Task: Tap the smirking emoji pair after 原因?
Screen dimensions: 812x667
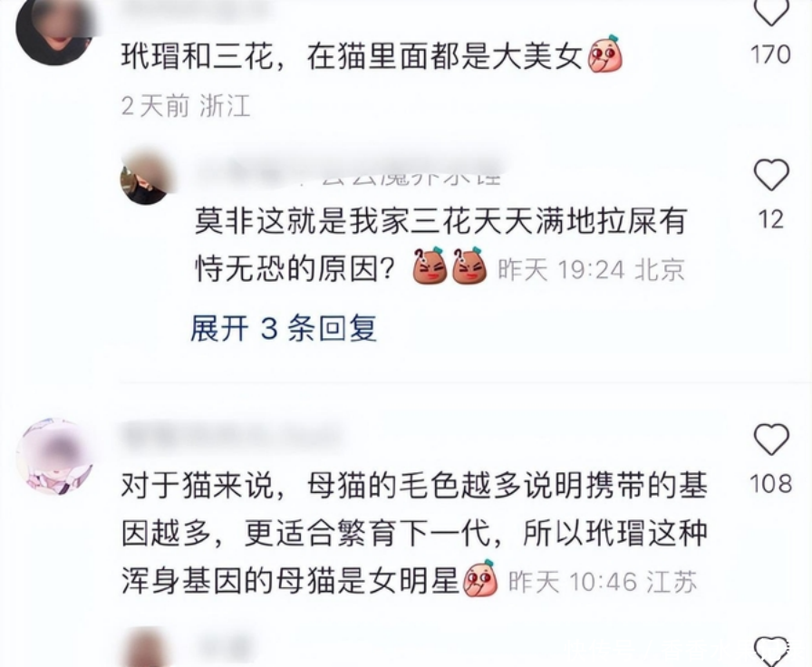Action: [450, 266]
